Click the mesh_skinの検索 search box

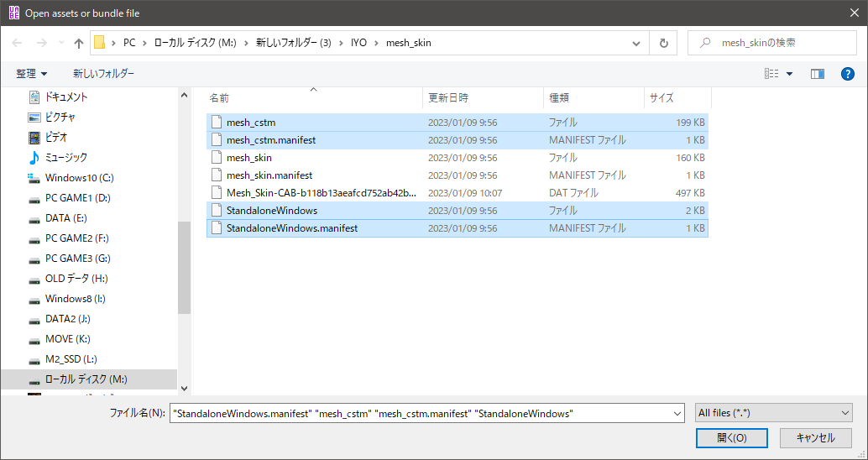point(771,43)
